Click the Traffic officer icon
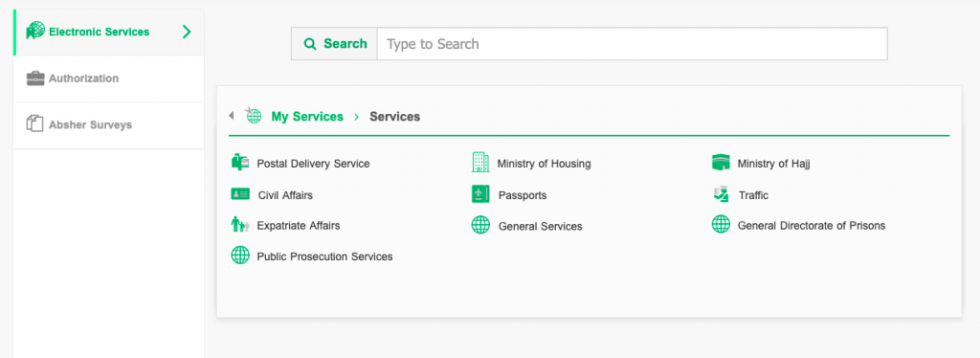 tap(721, 194)
